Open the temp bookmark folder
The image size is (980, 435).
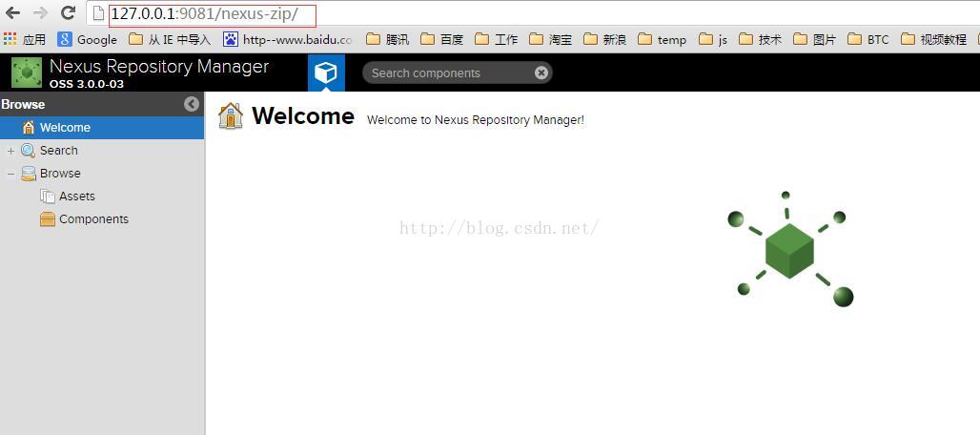[662, 39]
